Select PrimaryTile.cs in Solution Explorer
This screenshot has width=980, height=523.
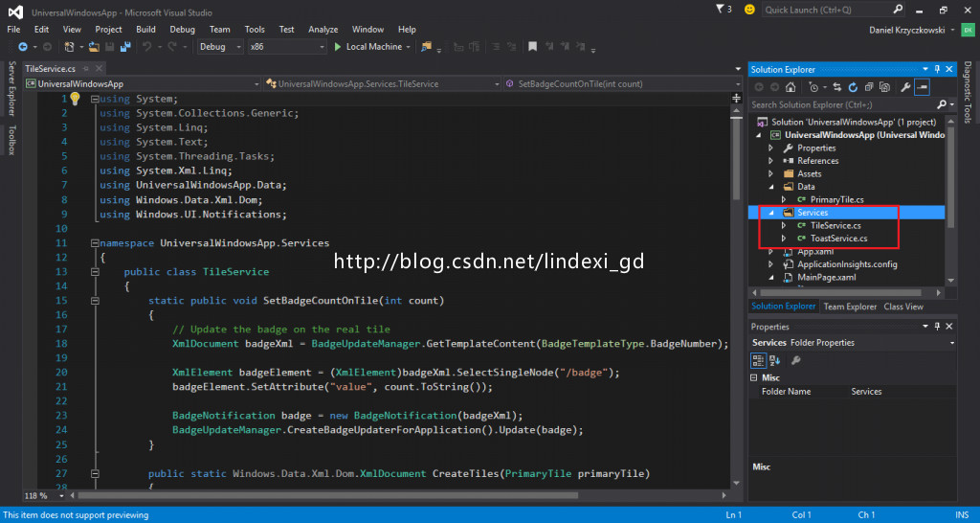pos(836,199)
